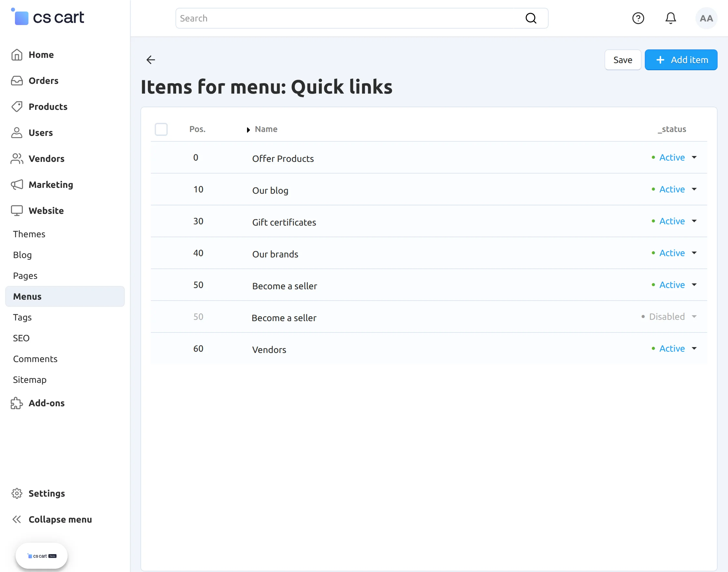Viewport: 728px width, 572px height.
Task: Click the plus icon in Add item
Action: (660, 60)
